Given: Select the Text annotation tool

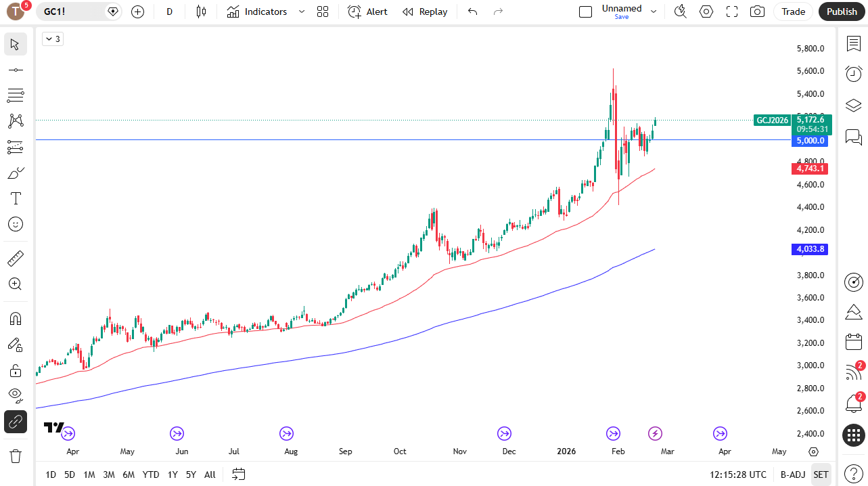Looking at the screenshot, I should (15, 198).
